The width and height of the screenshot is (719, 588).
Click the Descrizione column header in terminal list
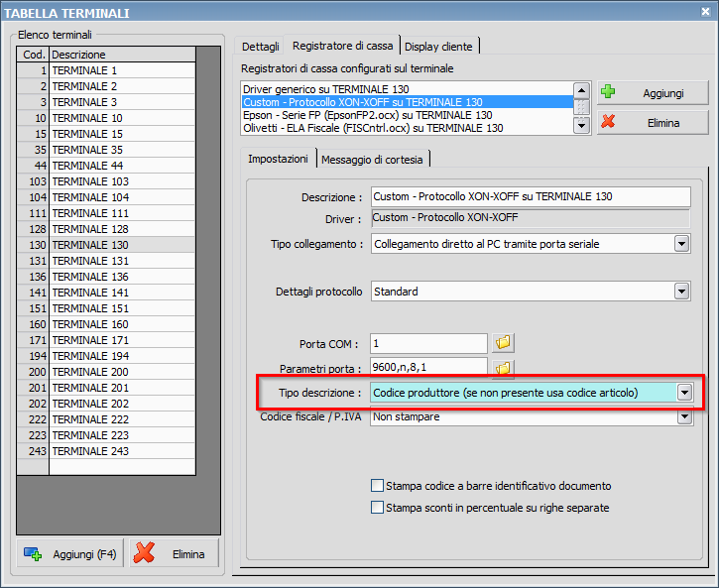(122, 55)
